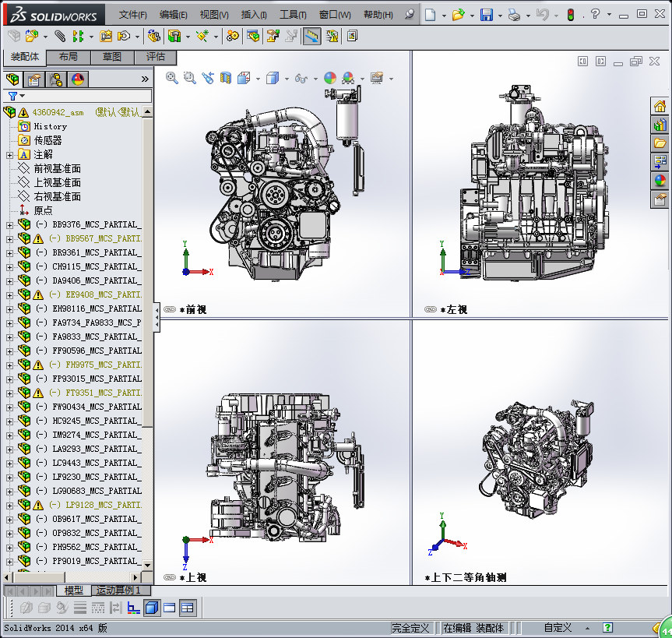This screenshot has height=638, width=672.
Task: Click the Smart Fasteners icon
Action: click(x=105, y=36)
